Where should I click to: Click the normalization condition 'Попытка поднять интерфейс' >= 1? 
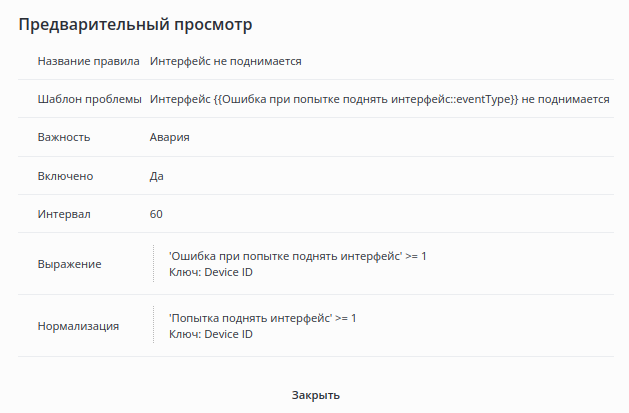tap(263, 318)
